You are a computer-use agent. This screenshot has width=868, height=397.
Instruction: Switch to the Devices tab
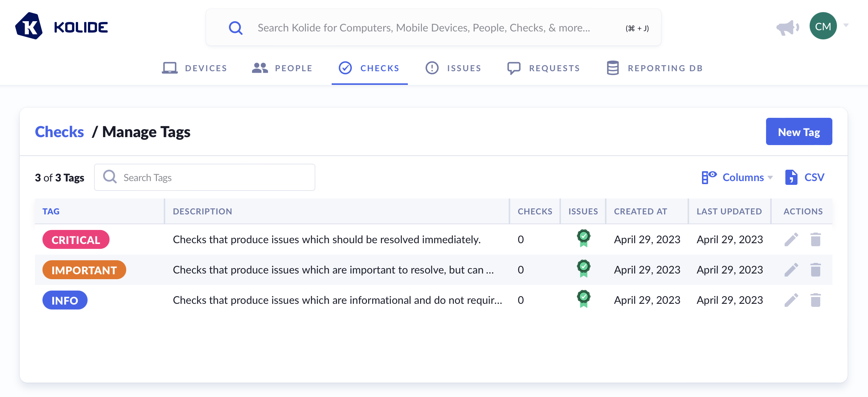pos(194,68)
